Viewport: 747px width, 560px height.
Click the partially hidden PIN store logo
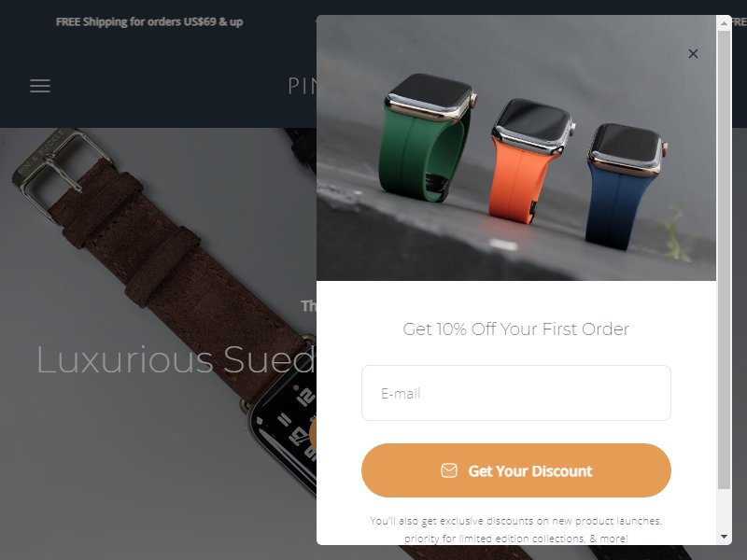(302, 86)
